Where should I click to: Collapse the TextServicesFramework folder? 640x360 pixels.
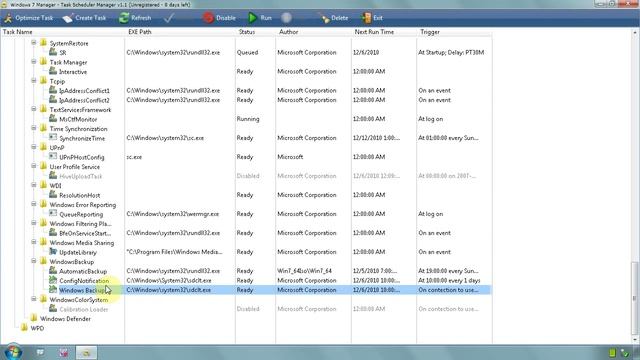tap(34, 109)
